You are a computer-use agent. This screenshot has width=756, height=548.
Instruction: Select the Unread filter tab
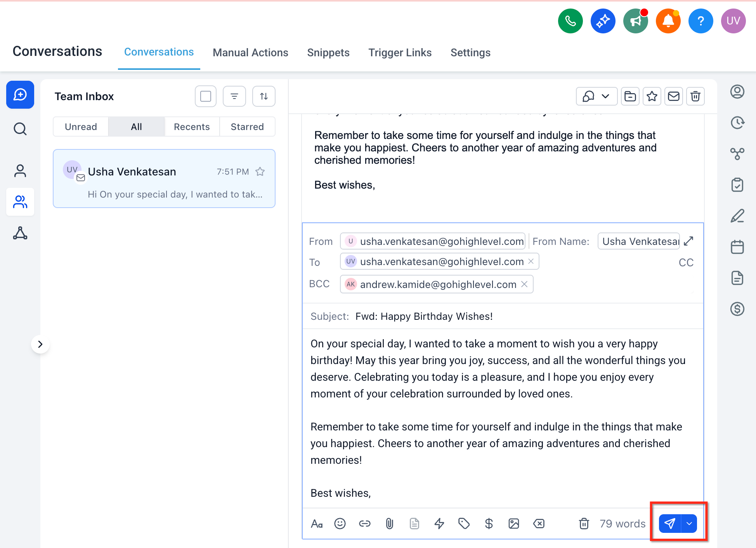pos(81,127)
